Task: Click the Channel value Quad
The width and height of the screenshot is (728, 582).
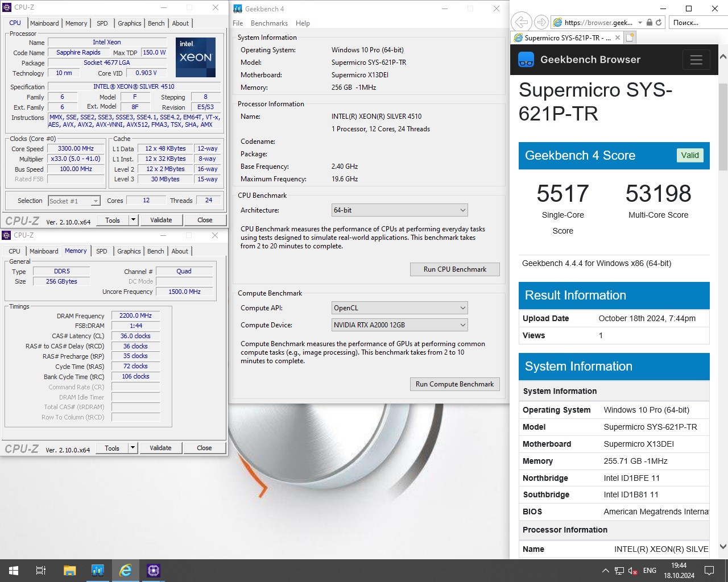Action: click(x=184, y=272)
